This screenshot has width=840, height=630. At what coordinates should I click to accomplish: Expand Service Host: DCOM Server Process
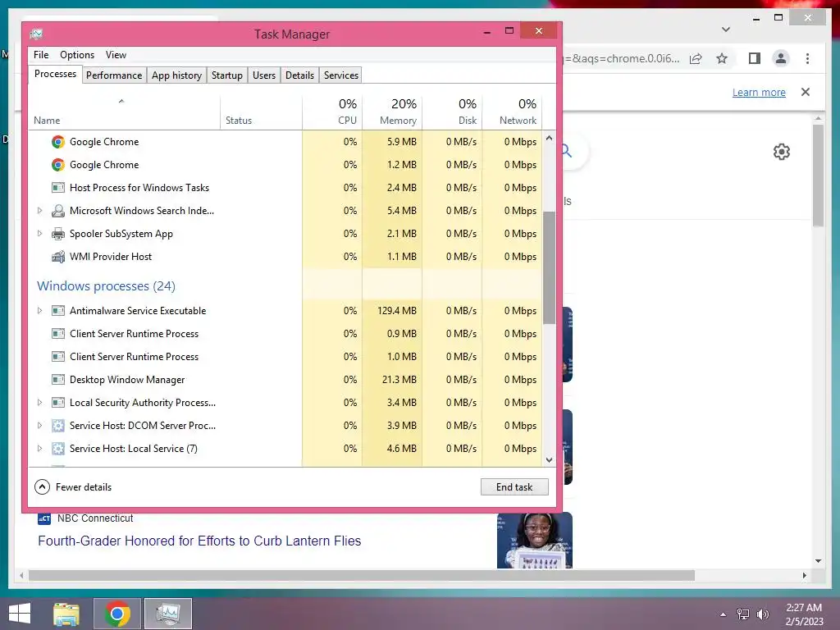39,426
